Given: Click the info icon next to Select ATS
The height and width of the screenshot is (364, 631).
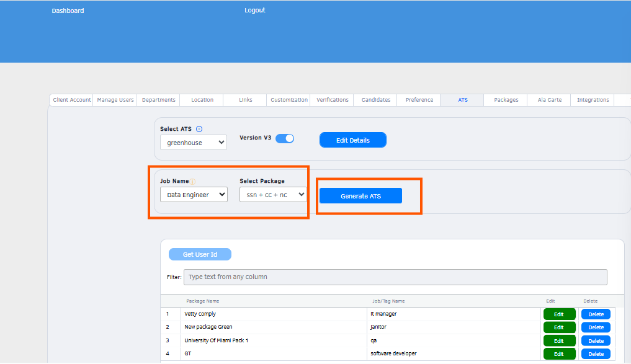Looking at the screenshot, I should [x=199, y=129].
